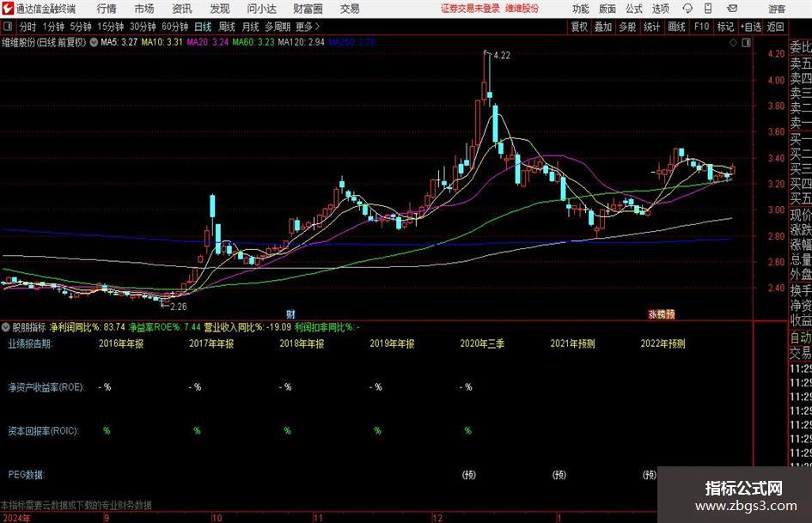Click the red 维维股份 stock name in title bar
Screen dimensions: 812x523
tap(522, 9)
